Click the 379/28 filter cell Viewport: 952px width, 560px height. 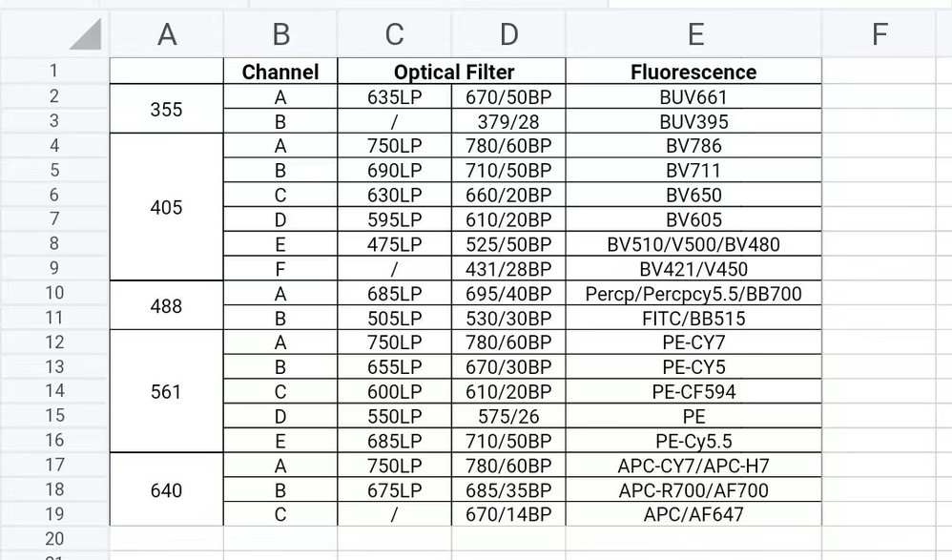click(x=508, y=121)
